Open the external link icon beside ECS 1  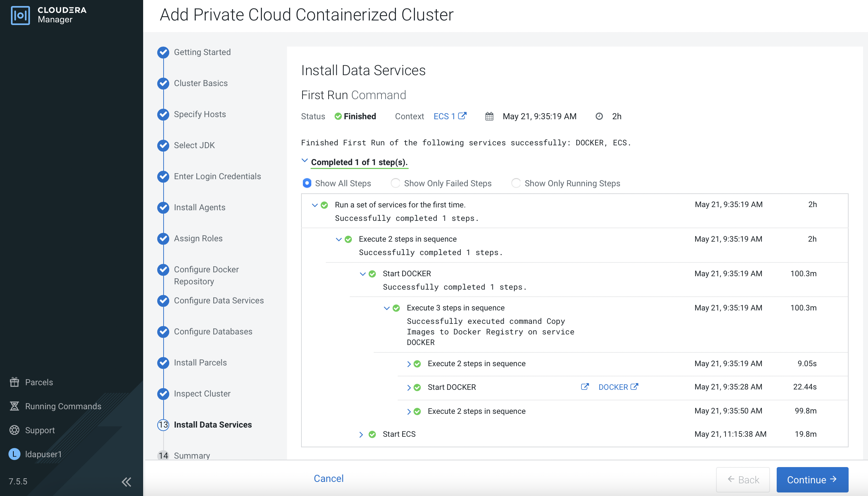click(x=462, y=116)
